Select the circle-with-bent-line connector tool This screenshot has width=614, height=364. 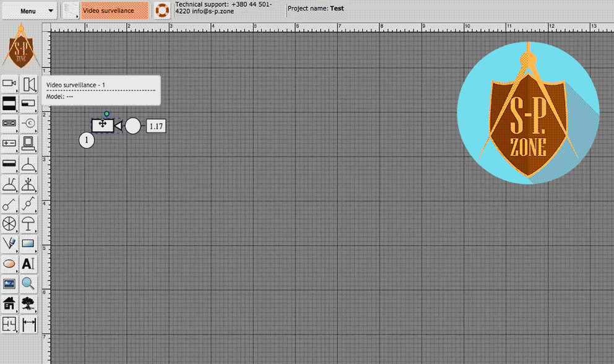coord(28,204)
